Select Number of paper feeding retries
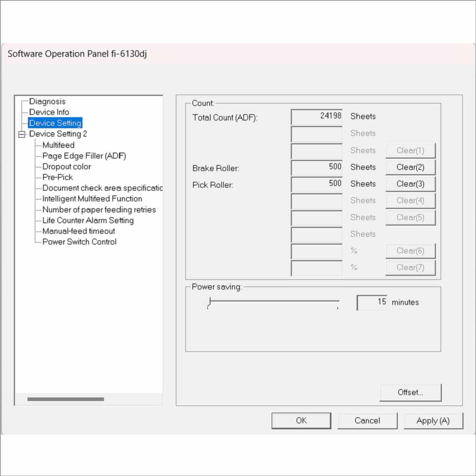Screen dimensions: 476x476 [99, 210]
